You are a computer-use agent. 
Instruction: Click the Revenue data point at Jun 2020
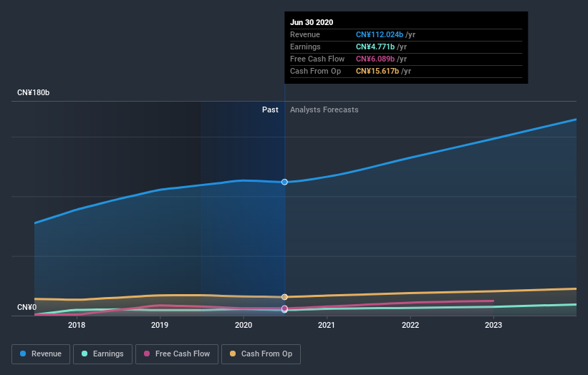(284, 182)
